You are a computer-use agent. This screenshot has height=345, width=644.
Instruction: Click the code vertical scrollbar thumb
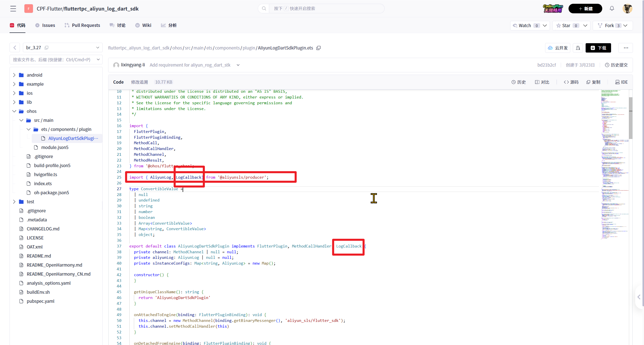click(x=631, y=118)
